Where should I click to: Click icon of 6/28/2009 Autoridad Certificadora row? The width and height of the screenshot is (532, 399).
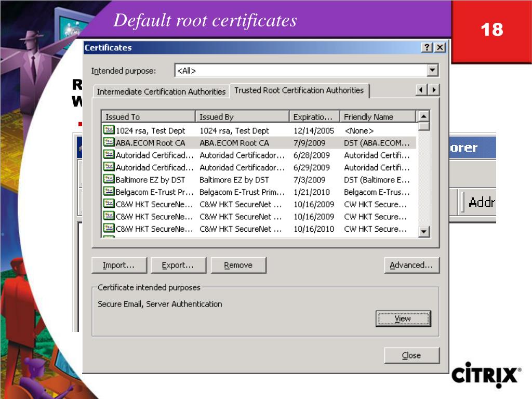coord(109,155)
